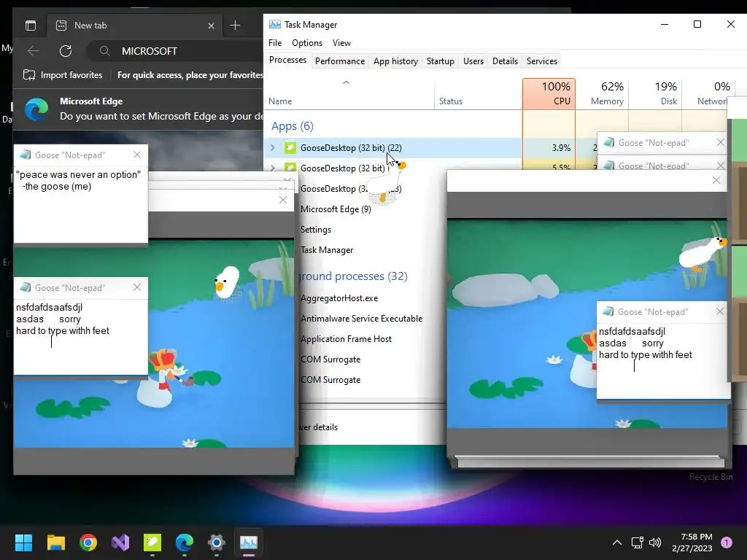Expand the second GooseDesktop (32 bit) row
The height and width of the screenshot is (560, 747).
coord(273,168)
